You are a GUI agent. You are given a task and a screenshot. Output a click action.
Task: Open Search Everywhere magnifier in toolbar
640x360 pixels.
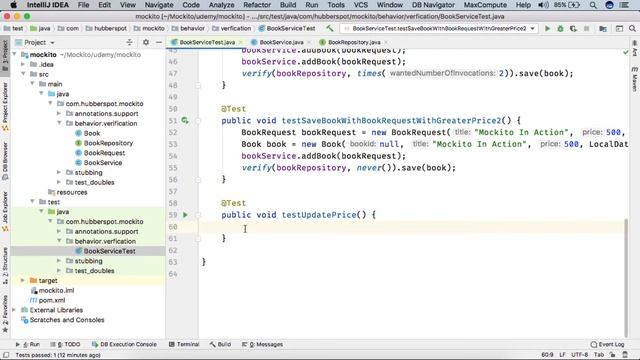pos(632,29)
